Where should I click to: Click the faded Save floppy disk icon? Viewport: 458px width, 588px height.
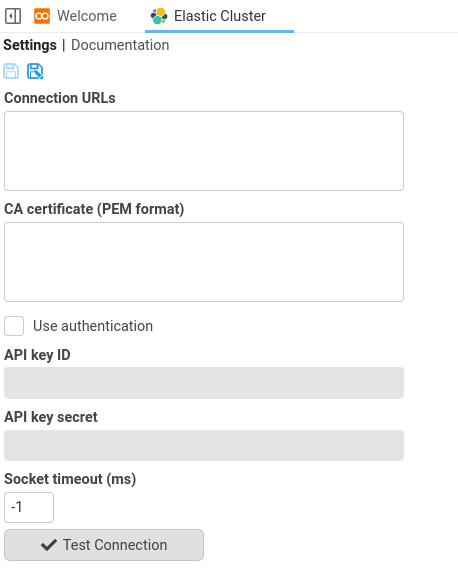point(11,71)
